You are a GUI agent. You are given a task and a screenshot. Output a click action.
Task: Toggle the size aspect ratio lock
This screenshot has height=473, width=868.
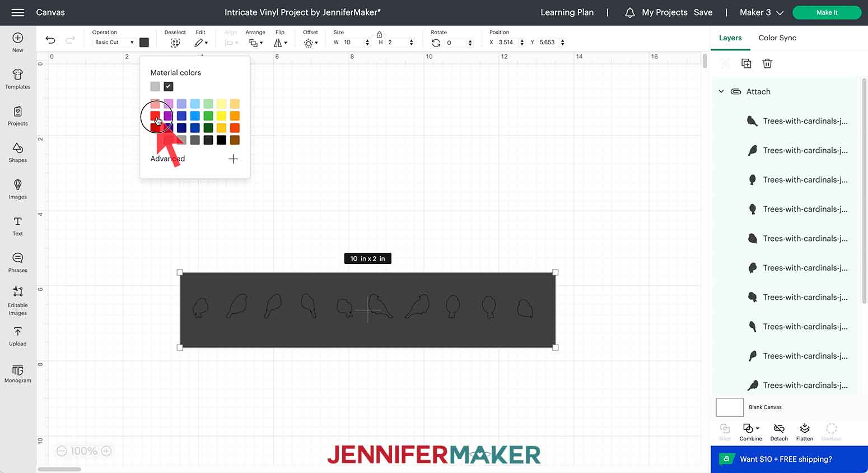(x=379, y=35)
